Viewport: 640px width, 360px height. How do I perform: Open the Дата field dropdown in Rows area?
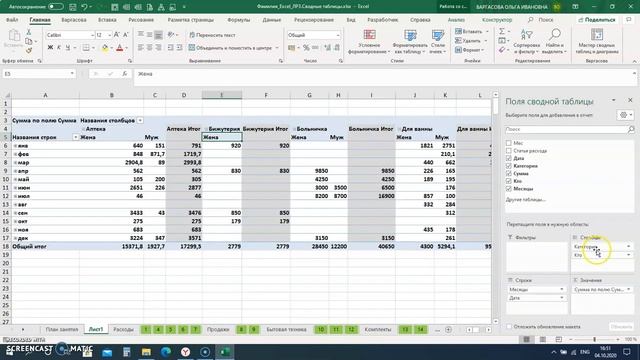(x=562, y=298)
